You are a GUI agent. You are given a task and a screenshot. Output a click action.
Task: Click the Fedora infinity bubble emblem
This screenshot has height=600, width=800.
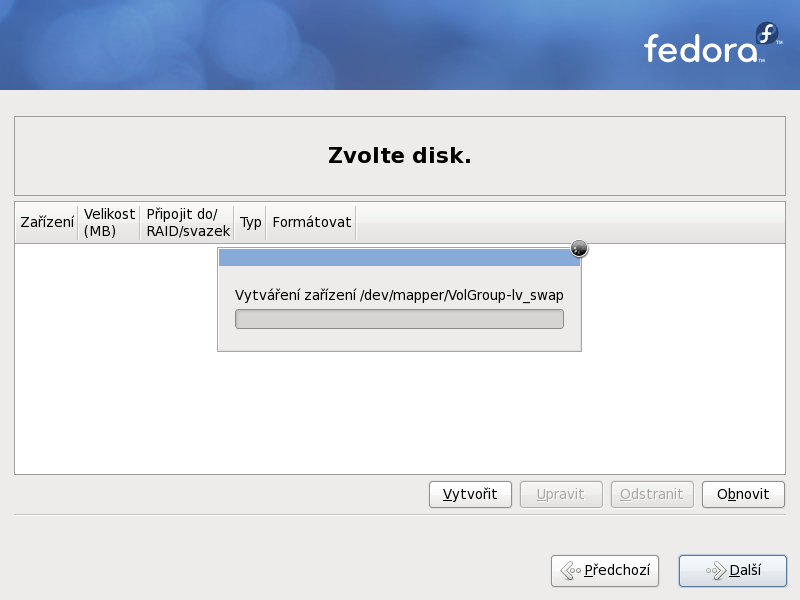pyautogui.click(x=767, y=34)
